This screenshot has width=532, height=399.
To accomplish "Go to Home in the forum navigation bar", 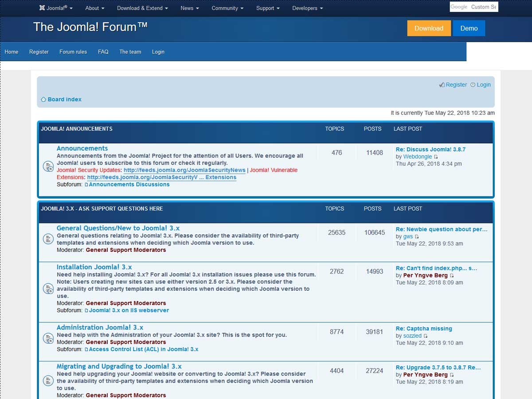I will 12,52.
